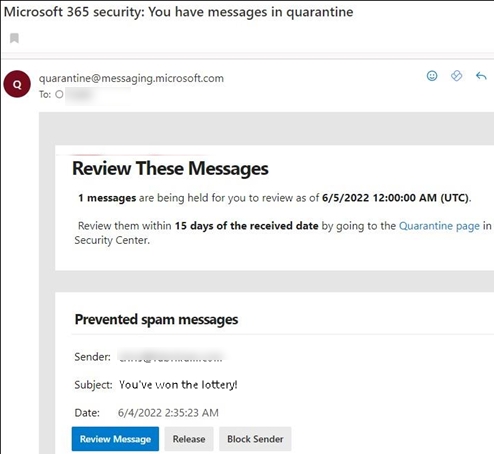The image size is (494, 454).
Task: Click the blurred spam sender address
Action: (170, 356)
